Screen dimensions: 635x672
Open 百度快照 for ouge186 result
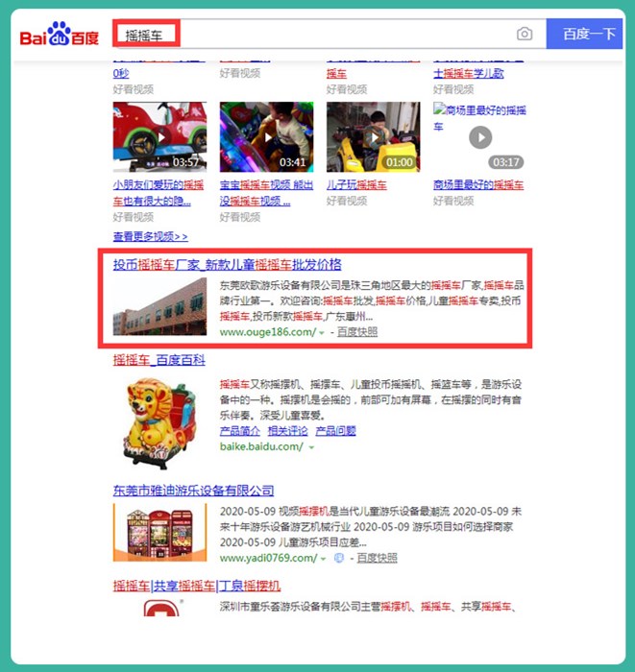[x=357, y=332]
